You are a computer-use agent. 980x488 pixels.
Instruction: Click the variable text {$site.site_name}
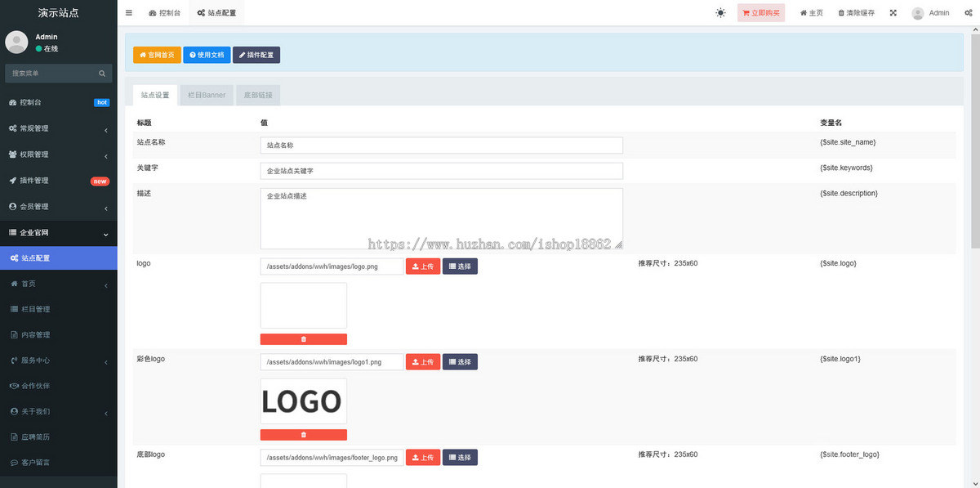pyautogui.click(x=848, y=141)
